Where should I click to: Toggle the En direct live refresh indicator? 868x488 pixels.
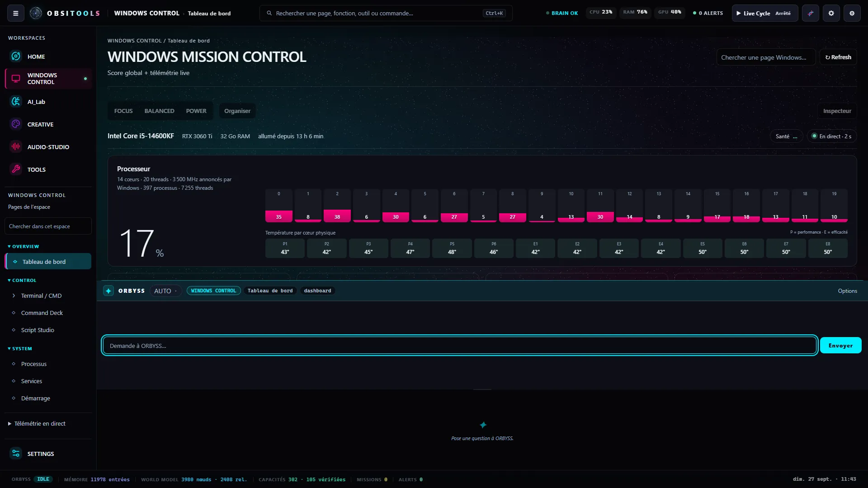(x=831, y=136)
